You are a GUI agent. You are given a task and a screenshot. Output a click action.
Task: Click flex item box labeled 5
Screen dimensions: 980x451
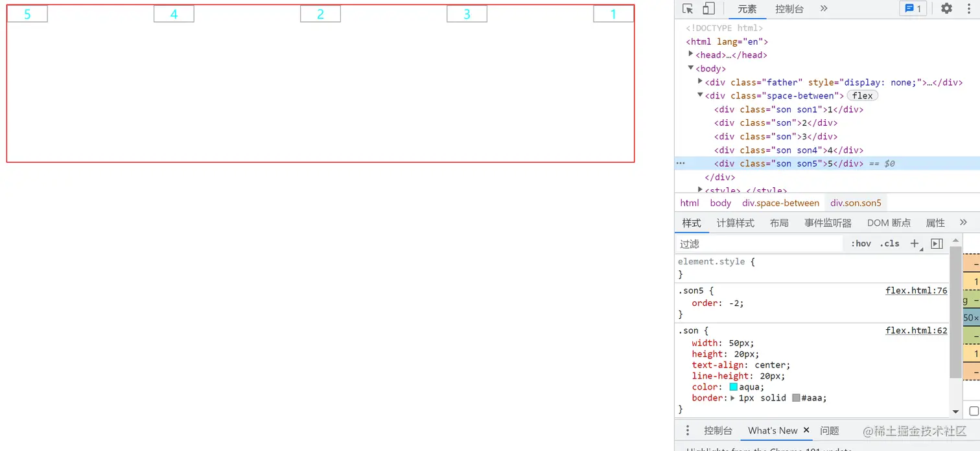pyautogui.click(x=27, y=14)
